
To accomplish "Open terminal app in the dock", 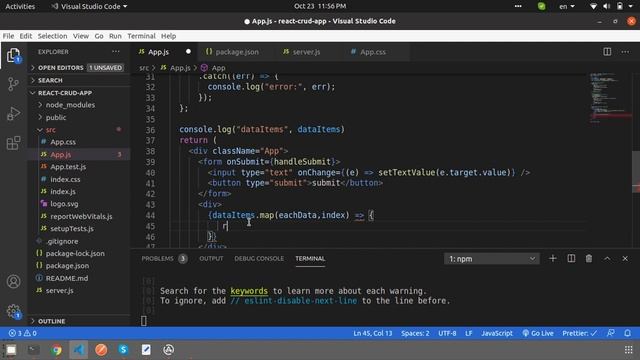I will 33,350.
